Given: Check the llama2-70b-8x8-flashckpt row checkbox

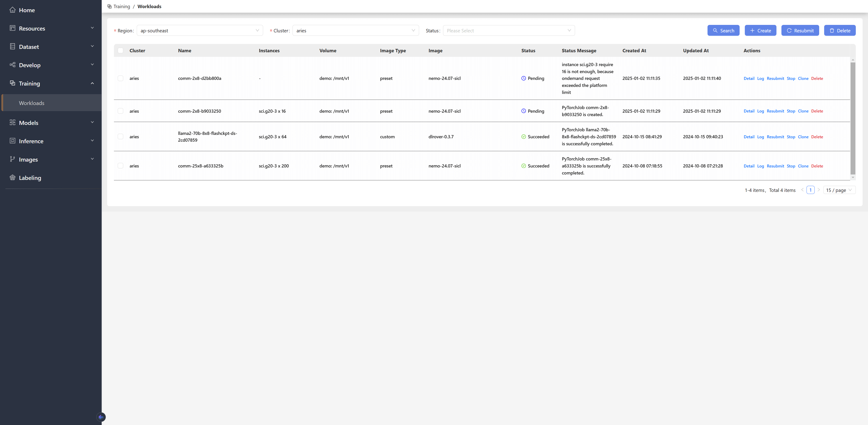Looking at the screenshot, I should click(x=120, y=137).
